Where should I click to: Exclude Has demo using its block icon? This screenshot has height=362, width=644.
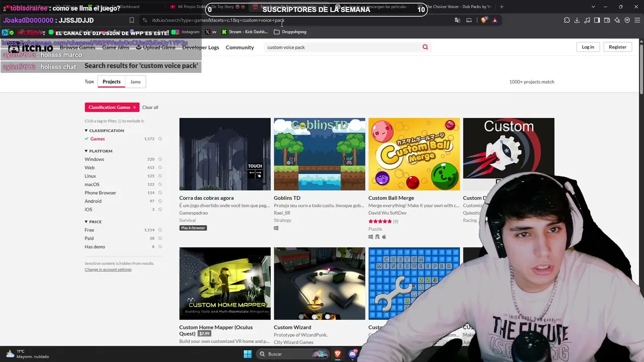160,247
